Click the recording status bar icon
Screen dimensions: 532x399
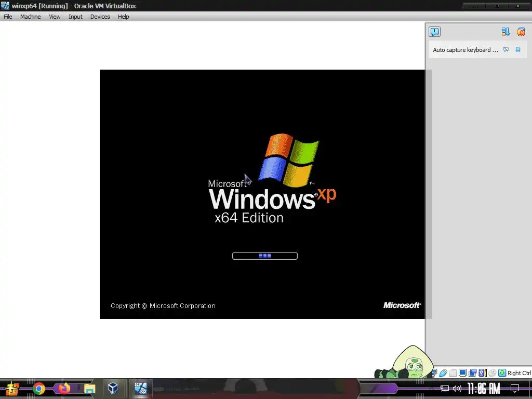pyautogui.click(x=472, y=373)
